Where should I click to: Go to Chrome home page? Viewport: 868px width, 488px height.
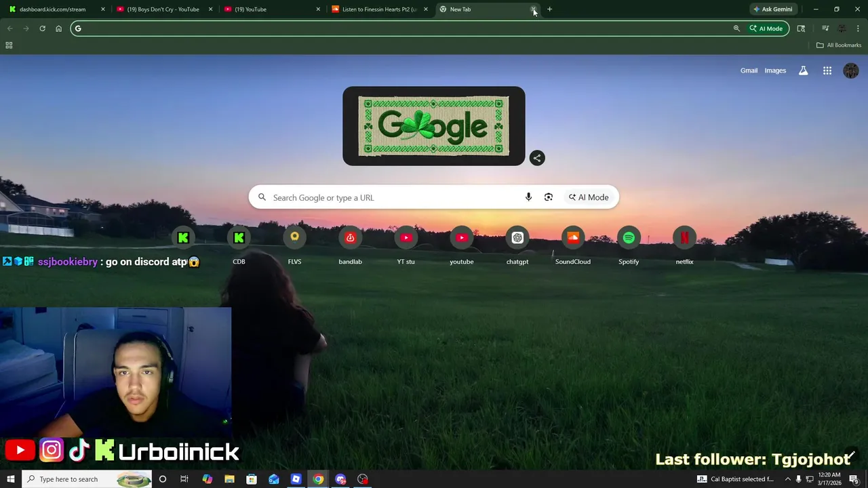(58, 28)
